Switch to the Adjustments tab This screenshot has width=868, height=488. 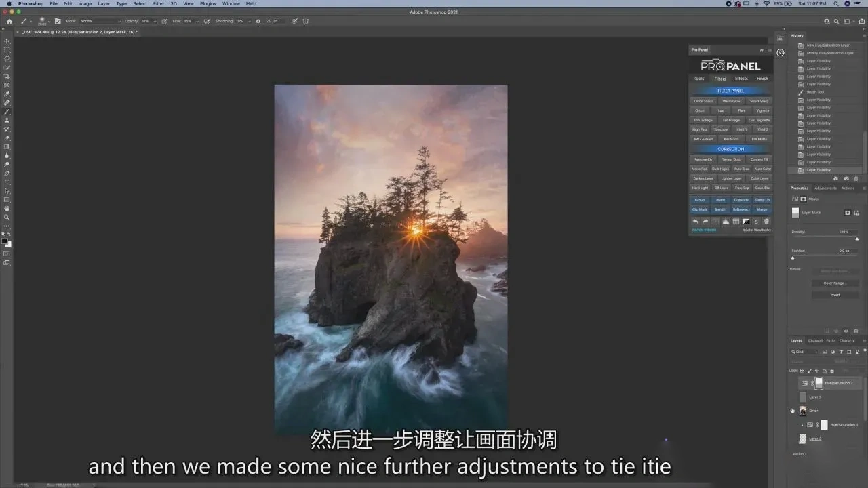coord(825,188)
